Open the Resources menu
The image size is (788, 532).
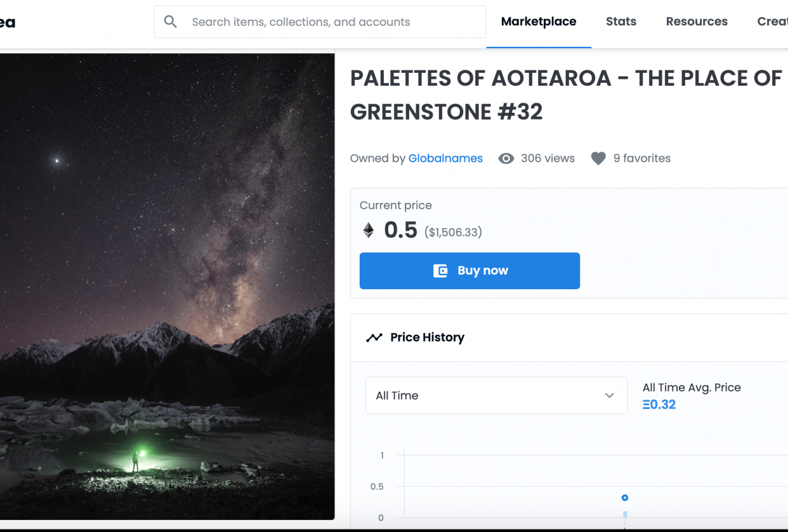tap(696, 22)
